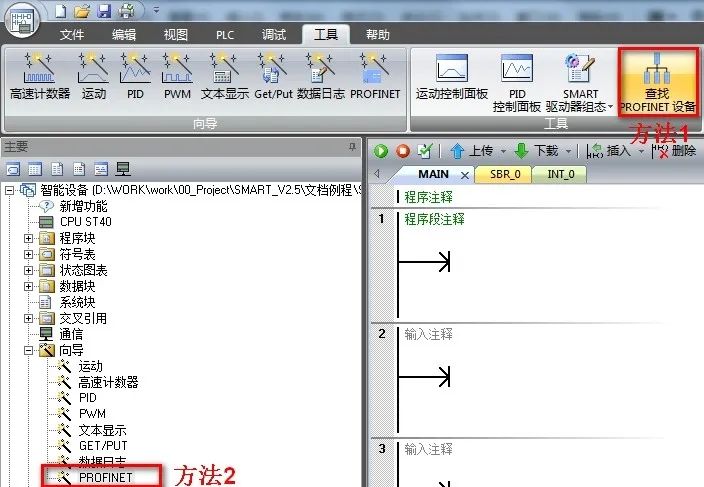The height and width of the screenshot is (487, 704).
Task: Click the Download (下载) button
Action: (537, 151)
